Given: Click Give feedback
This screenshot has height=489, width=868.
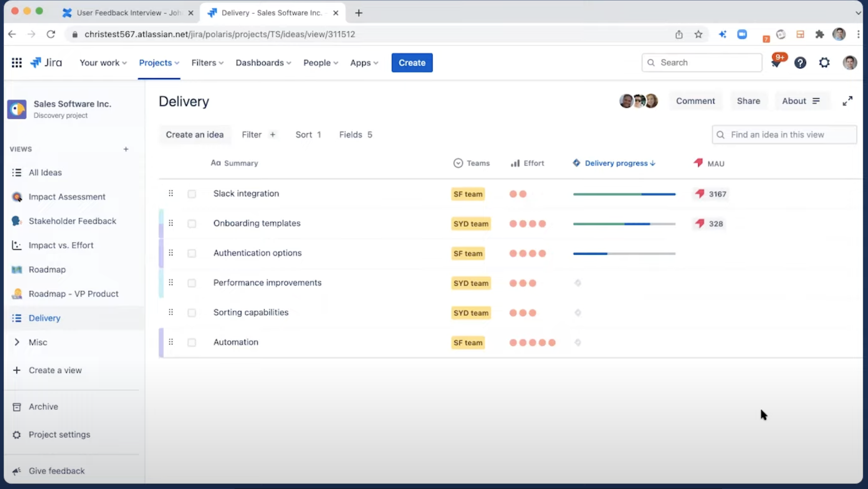Looking at the screenshot, I should [x=56, y=471].
